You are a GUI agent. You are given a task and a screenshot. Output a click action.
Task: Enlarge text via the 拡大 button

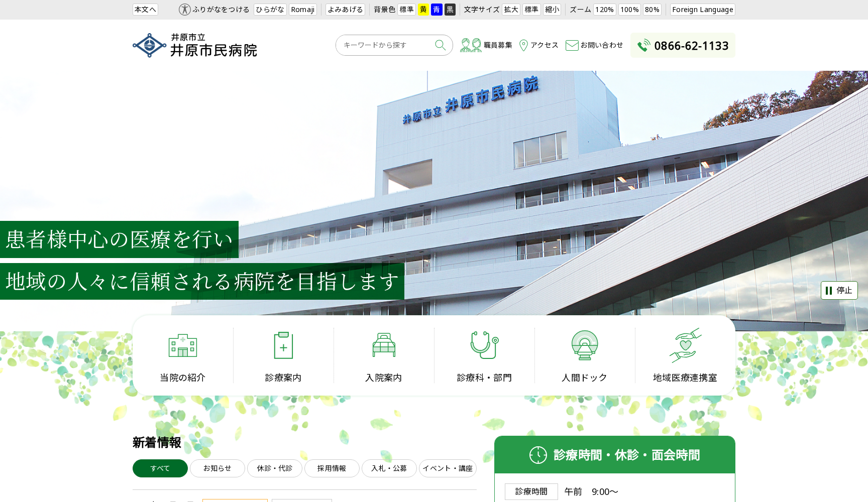coord(511,9)
